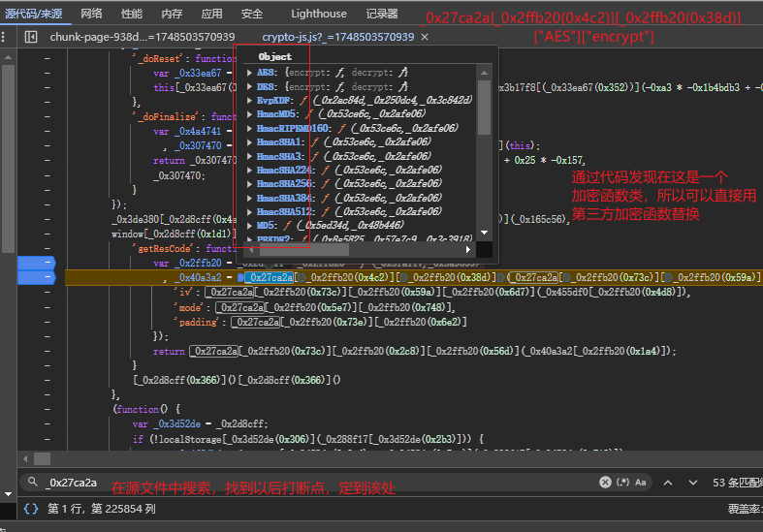Close the crypto-js.js file tab
The image size is (763, 532).
click(x=425, y=37)
